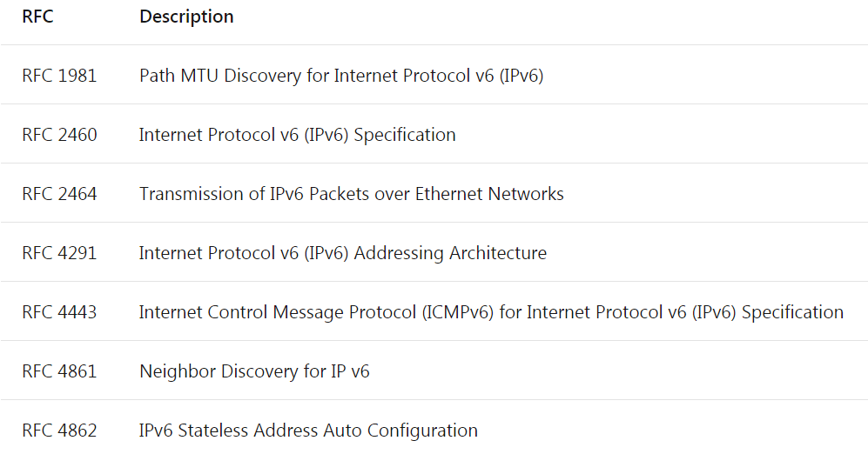Click Internet Protocol v6 Specification text

tap(297, 135)
